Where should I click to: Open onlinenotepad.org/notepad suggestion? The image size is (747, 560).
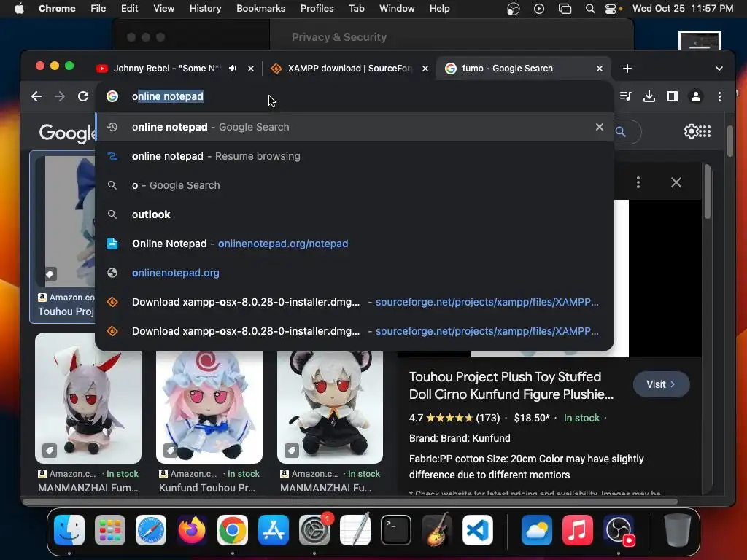coord(355,244)
